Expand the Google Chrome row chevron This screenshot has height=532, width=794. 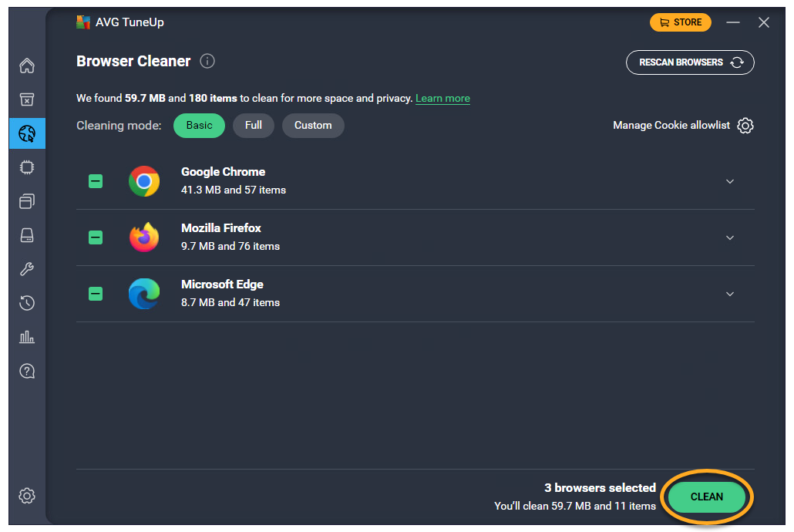point(730,181)
